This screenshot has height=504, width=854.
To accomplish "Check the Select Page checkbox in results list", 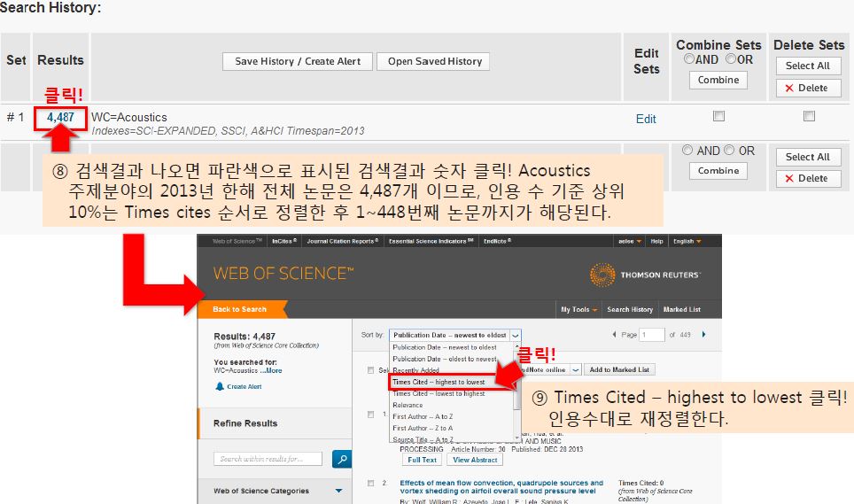I will tap(371, 370).
